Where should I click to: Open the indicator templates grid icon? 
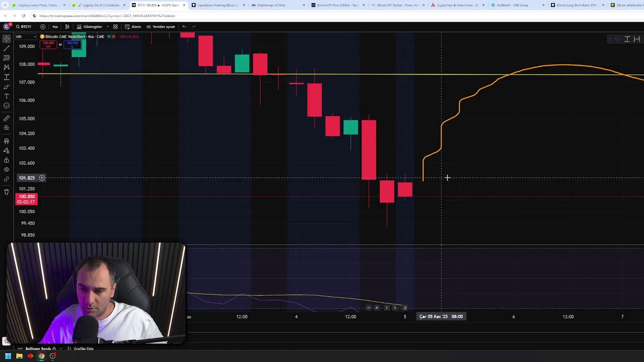click(x=115, y=27)
